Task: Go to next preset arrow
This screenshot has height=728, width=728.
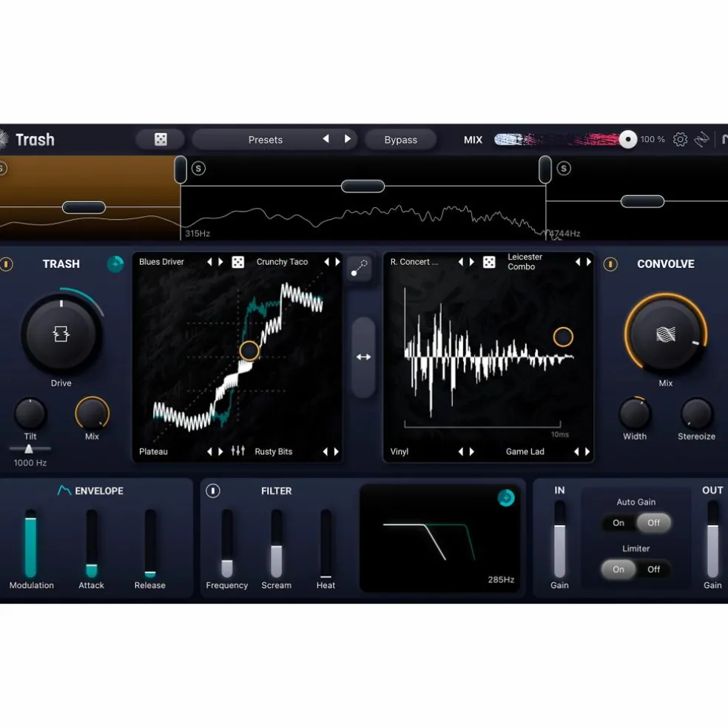Action: [347, 139]
